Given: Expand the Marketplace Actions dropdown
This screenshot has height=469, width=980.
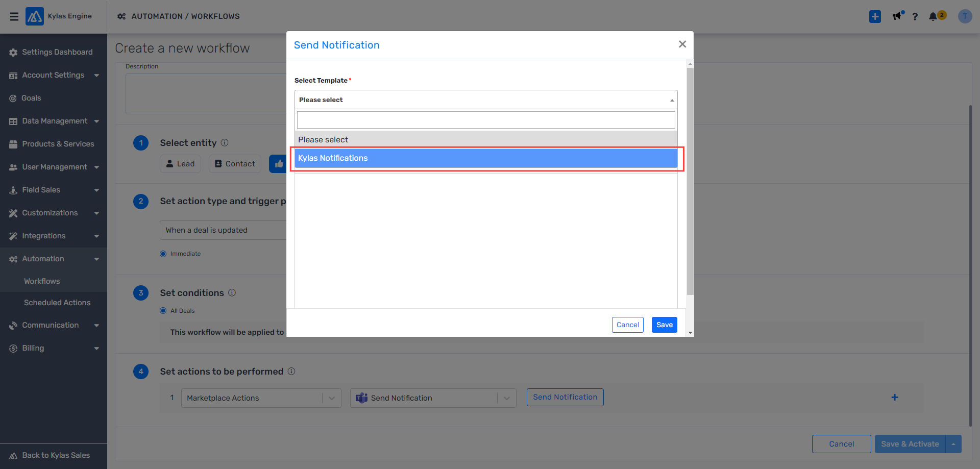Looking at the screenshot, I should 331,398.
